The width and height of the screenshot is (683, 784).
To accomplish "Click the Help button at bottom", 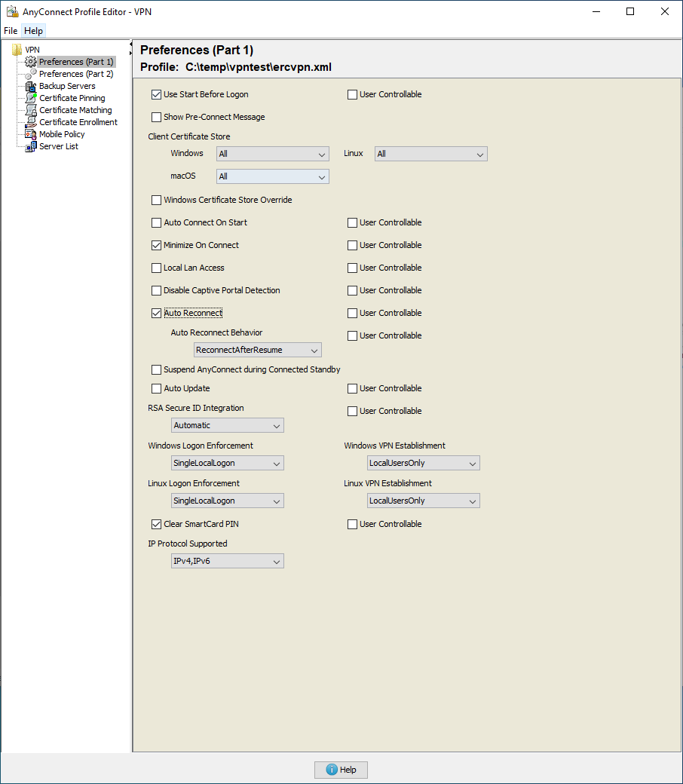I will click(x=340, y=770).
